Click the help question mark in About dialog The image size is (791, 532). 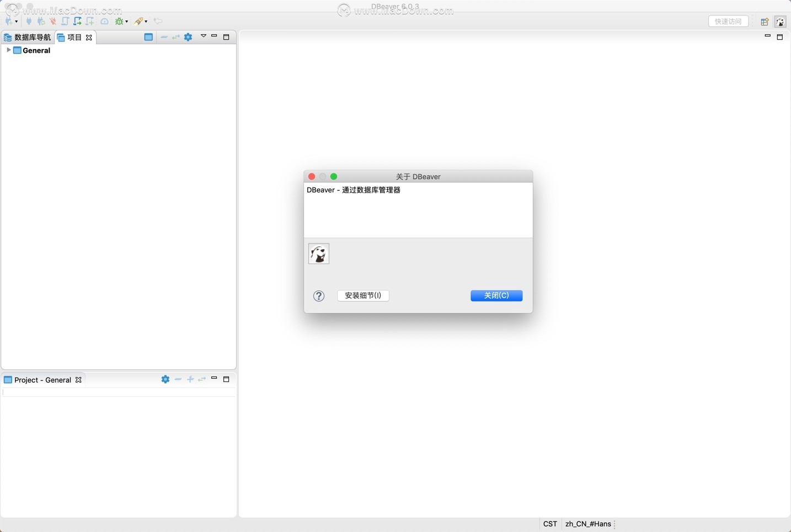[x=319, y=296]
